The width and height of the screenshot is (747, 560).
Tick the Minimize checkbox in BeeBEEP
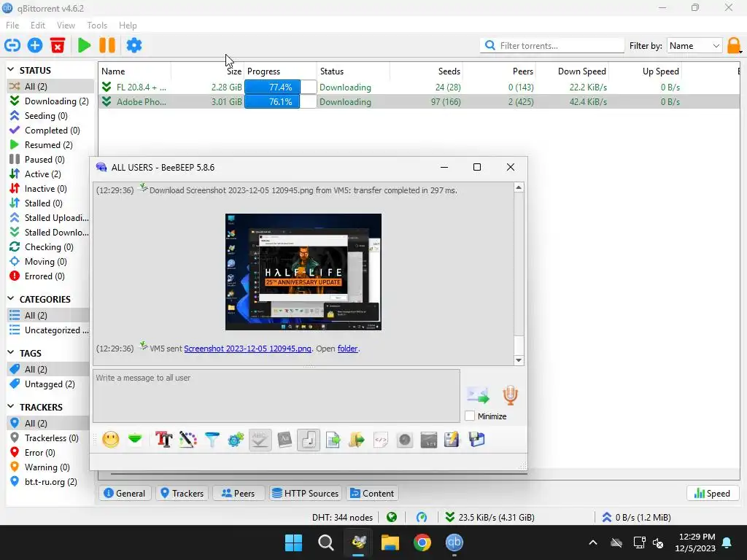(470, 416)
